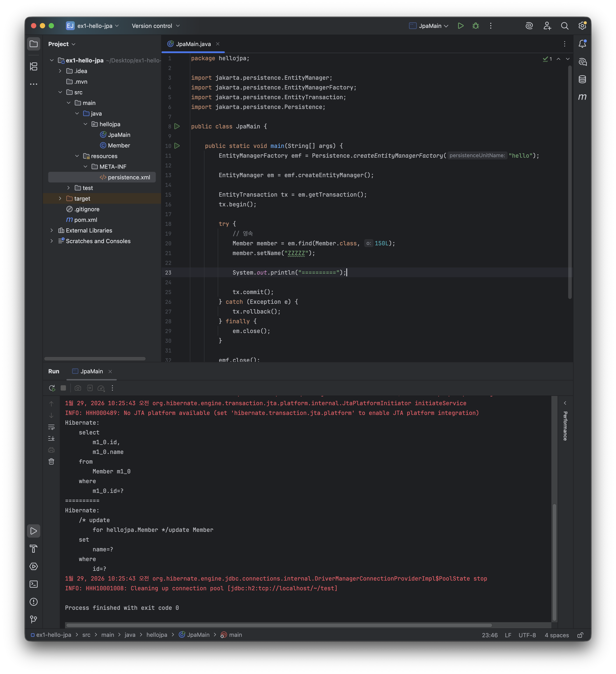616x674 pixels.
Task: Collapse the hellojpa package node
Action: [85, 124]
